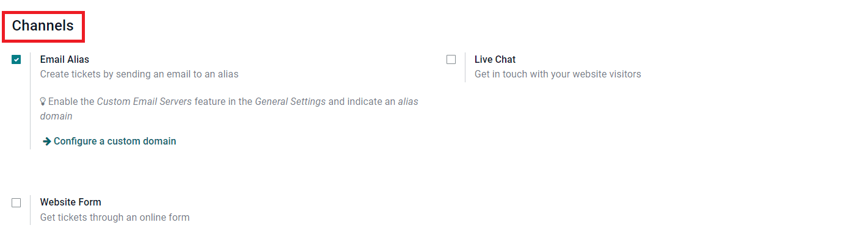Click "Get in touch with your website visitors"
This screenshot has width=868, height=250.
pyautogui.click(x=558, y=74)
